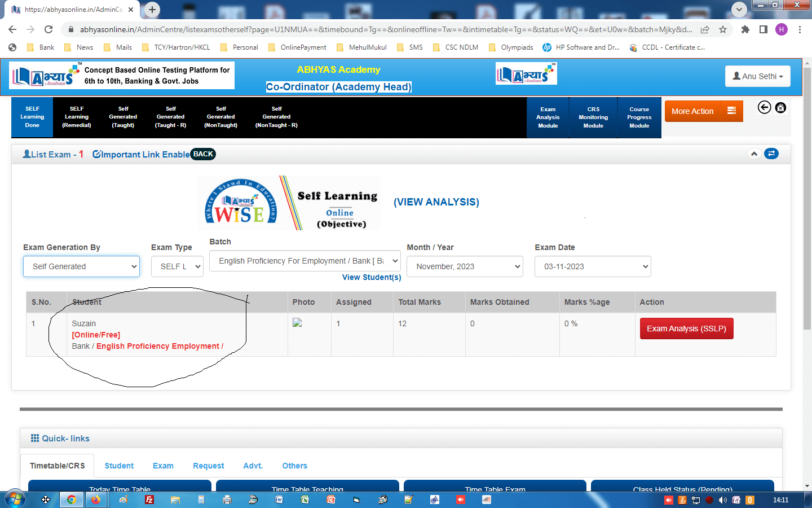
Task: Open Firefox from the taskbar
Action: pos(96,500)
